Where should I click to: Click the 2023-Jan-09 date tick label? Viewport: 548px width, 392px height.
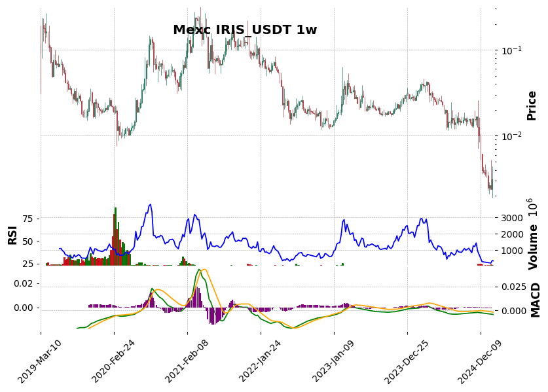[333, 362]
